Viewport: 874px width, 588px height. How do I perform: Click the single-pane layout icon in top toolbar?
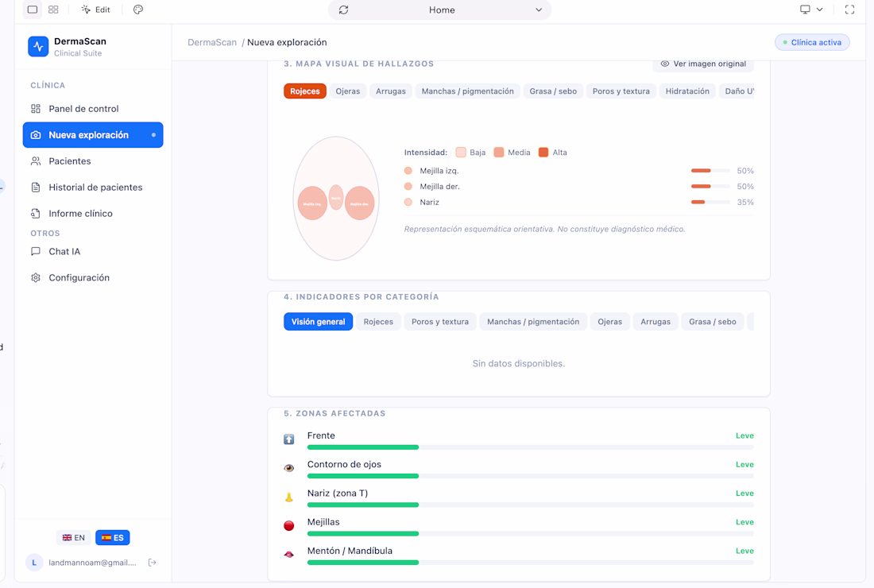pyautogui.click(x=33, y=10)
